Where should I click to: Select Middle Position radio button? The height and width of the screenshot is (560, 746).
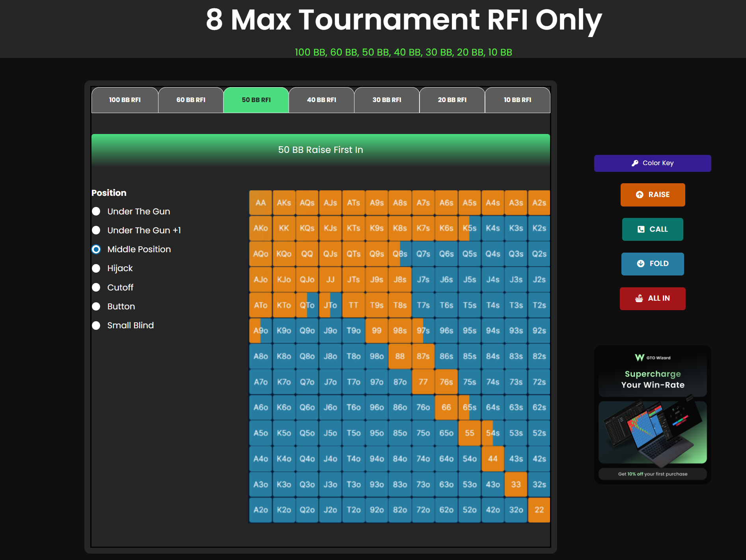point(96,249)
